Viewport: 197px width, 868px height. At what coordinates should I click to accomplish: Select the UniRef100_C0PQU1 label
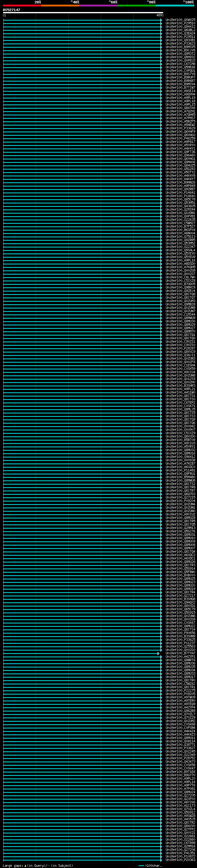pos(180,71)
